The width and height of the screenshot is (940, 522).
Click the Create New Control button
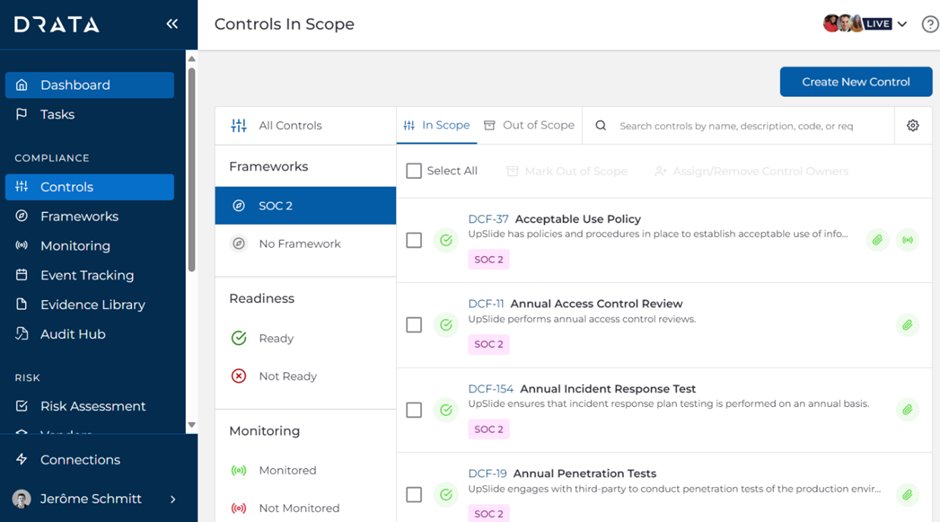[855, 82]
